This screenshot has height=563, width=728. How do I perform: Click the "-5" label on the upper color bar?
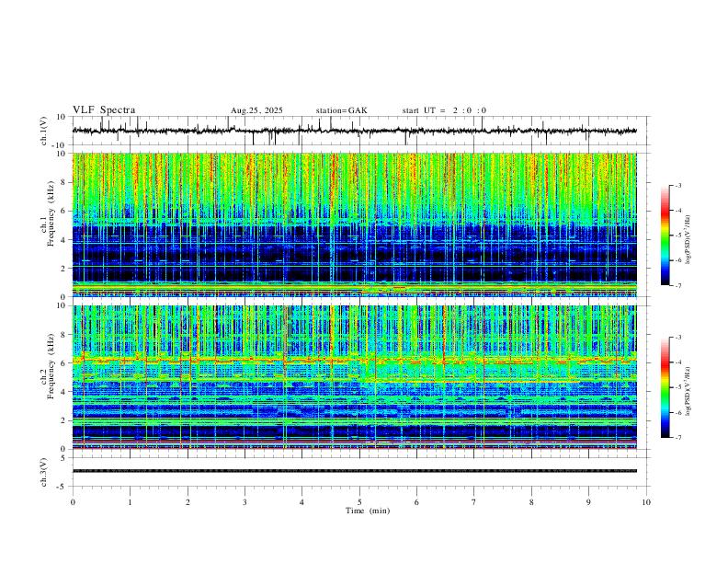pos(677,236)
